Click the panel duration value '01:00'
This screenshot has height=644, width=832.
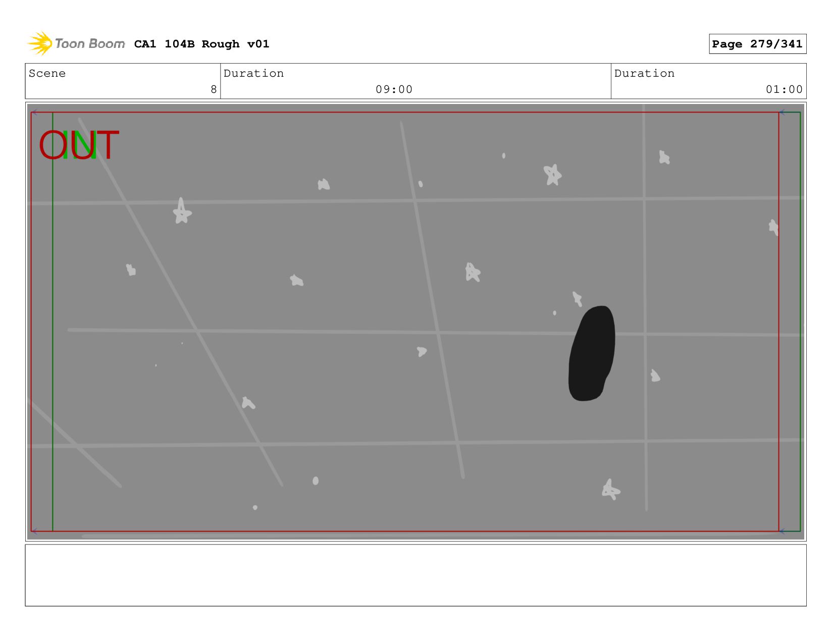click(x=784, y=89)
